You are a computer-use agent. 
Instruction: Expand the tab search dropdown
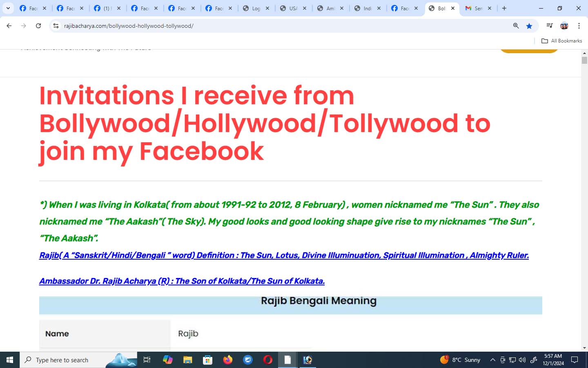[8, 8]
